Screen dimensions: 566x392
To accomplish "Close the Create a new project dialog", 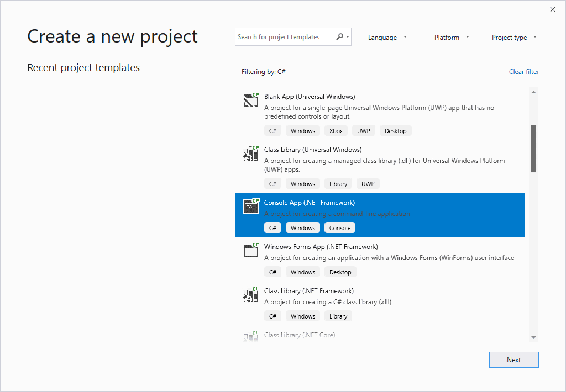I will coord(552,9).
